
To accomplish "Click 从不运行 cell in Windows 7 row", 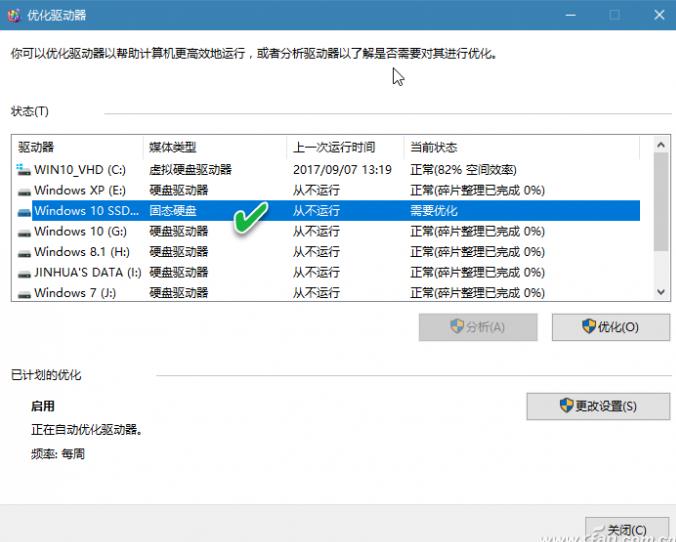I will [x=316, y=293].
